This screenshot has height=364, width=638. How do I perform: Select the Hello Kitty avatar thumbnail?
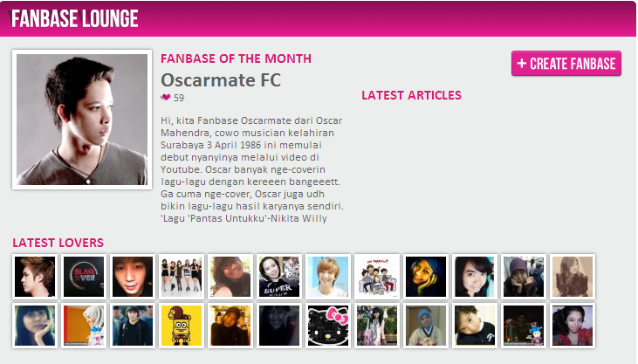pos(328,326)
